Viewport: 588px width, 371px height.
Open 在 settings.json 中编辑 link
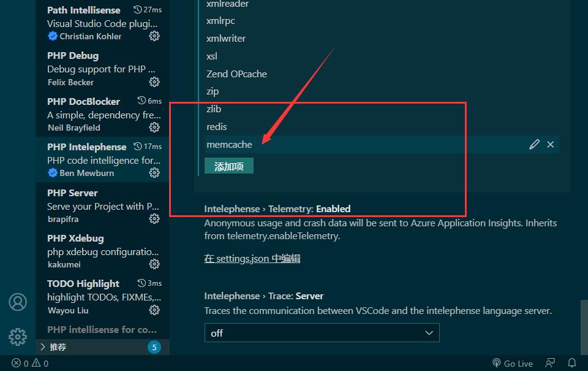[x=252, y=259]
